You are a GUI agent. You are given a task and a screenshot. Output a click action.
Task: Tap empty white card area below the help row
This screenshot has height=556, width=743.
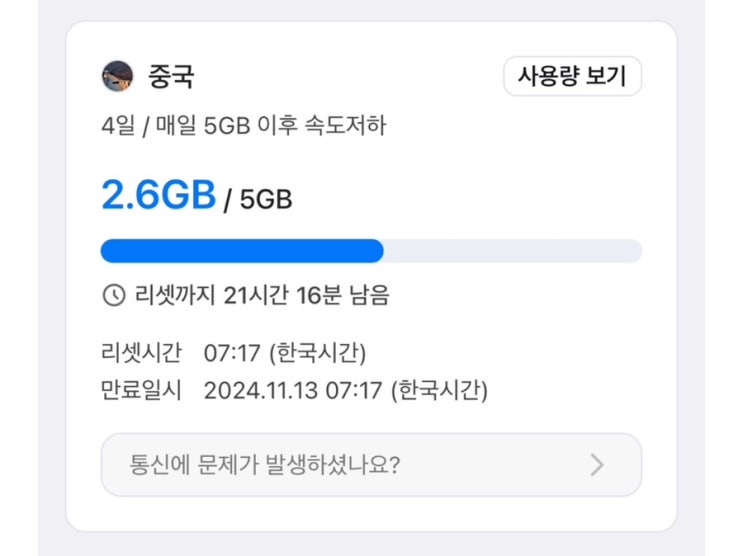370,513
